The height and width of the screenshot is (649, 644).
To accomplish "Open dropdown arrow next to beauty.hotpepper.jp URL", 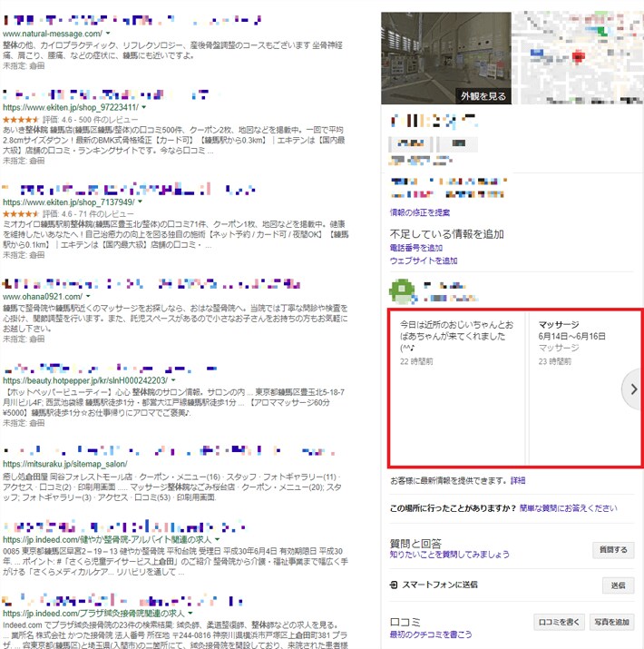I will coord(173,380).
